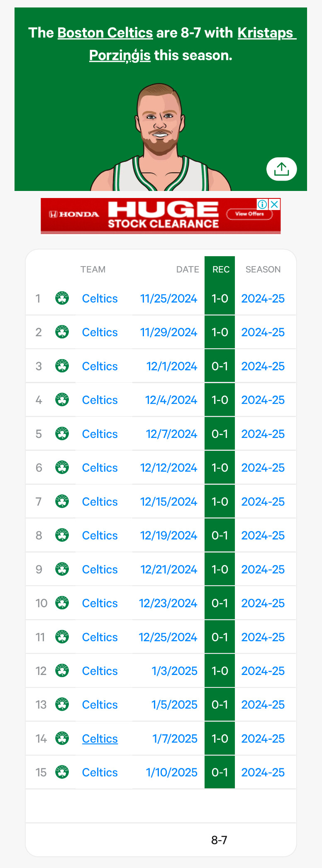Click the Celtics logo in row 5

coord(62,434)
